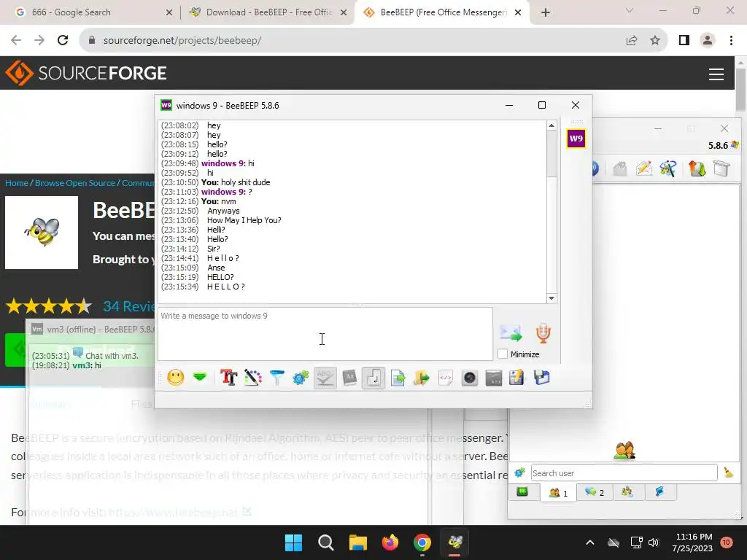
Task: Record voice message microphone icon
Action: 543,332
